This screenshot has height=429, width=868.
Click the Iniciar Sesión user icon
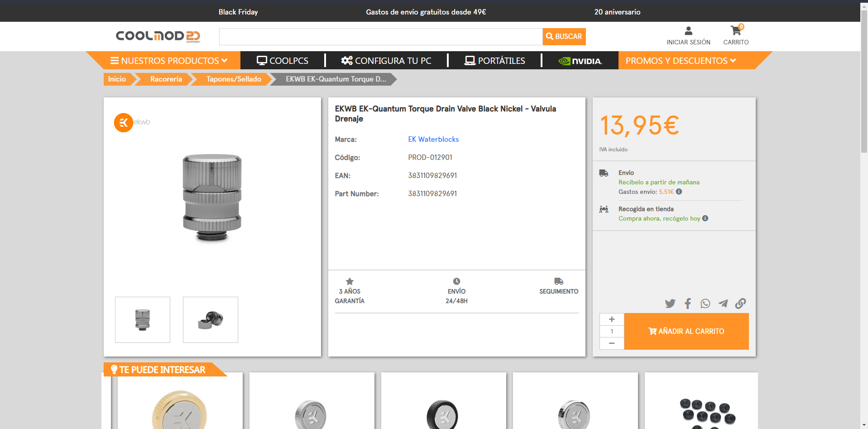688,31
